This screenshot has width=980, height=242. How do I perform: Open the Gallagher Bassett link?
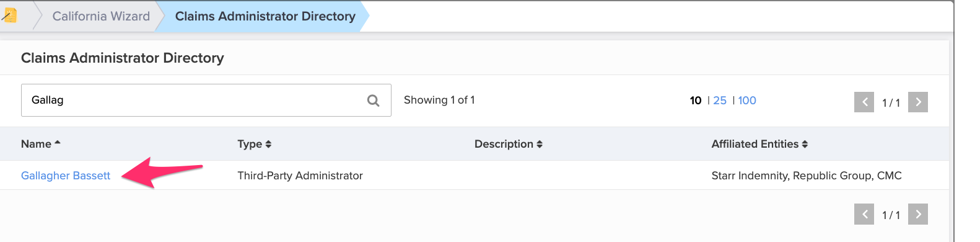click(x=66, y=176)
